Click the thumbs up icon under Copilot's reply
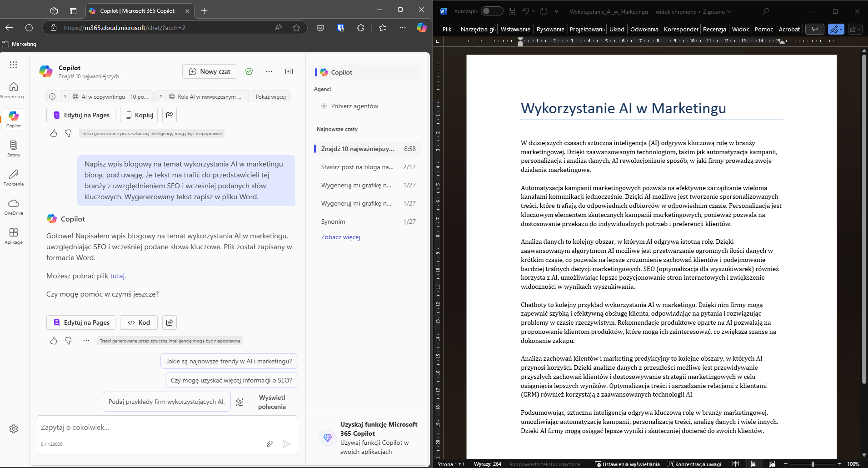The height and width of the screenshot is (468, 868). pos(54,341)
